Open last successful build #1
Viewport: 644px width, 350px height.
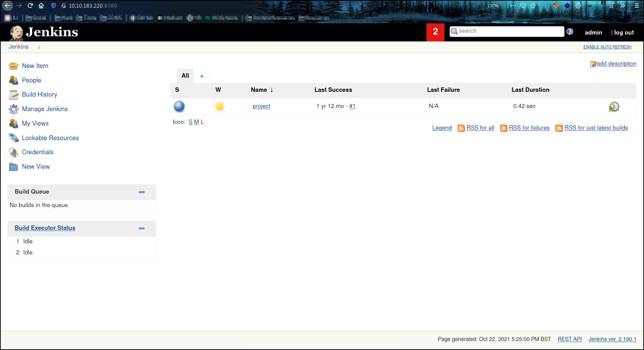pyautogui.click(x=352, y=106)
